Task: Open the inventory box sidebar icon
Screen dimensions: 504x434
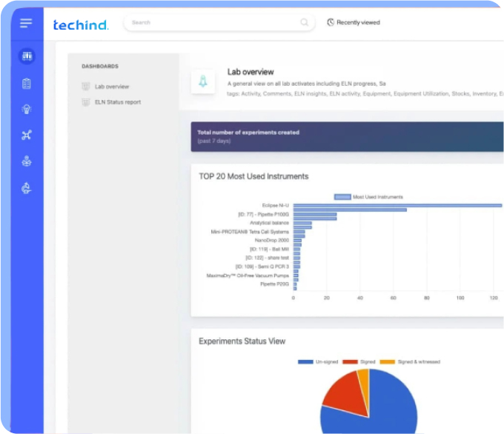Action: click(27, 161)
